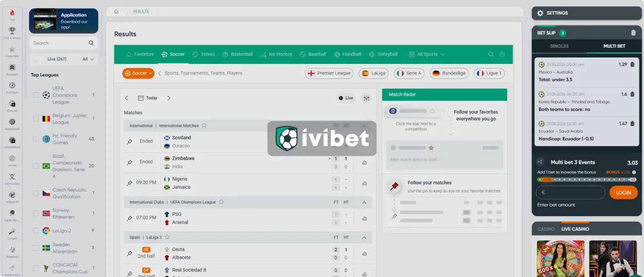The width and height of the screenshot is (644, 277).
Task: Check the Belgium. Jupiler League checkbox
Action: (36, 119)
